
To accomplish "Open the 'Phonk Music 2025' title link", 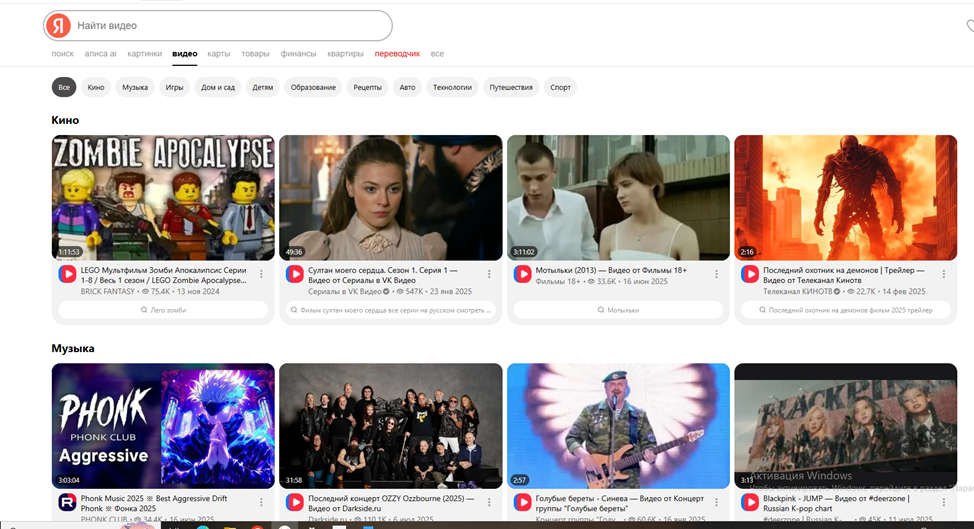I will click(x=153, y=503).
